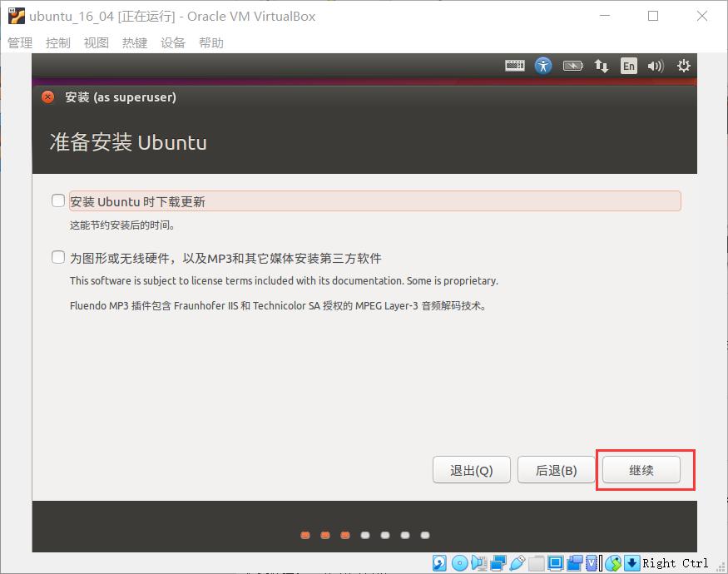Click the 继续 button
The width and height of the screenshot is (728, 574).
(x=641, y=470)
